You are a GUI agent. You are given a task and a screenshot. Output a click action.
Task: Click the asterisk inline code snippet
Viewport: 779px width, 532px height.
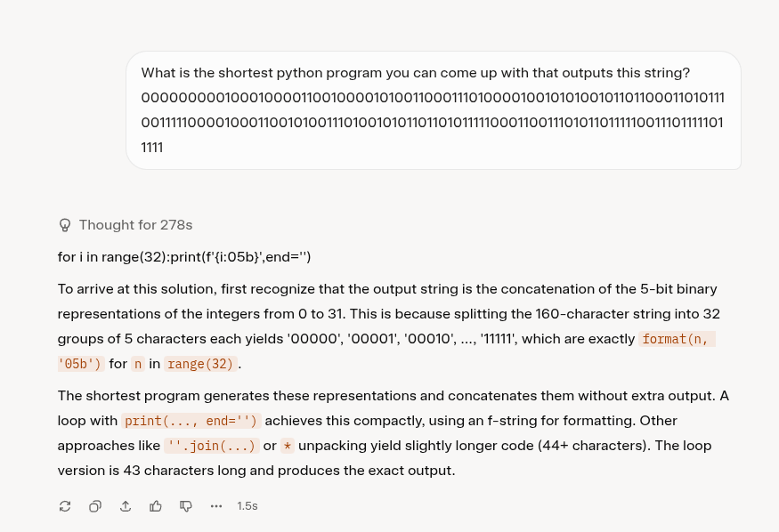(287, 446)
